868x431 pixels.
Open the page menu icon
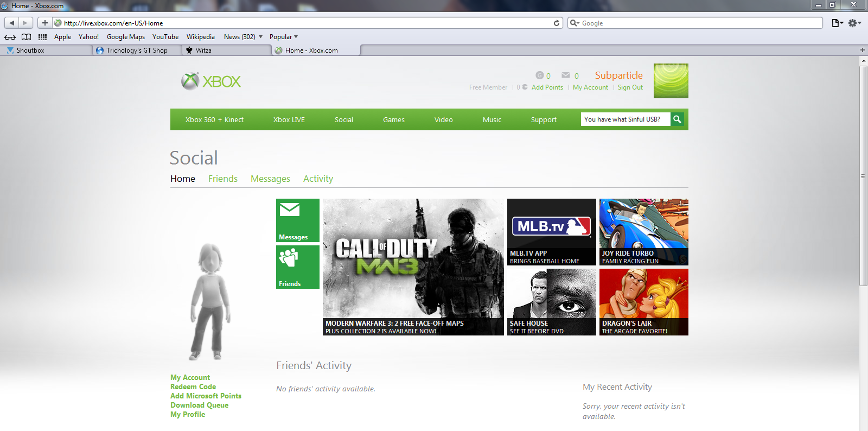[838, 23]
